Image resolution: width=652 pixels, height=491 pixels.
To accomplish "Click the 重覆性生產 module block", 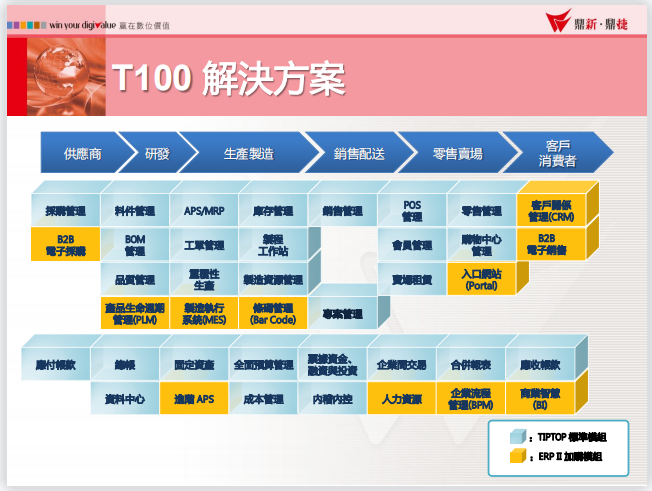I will pos(204,279).
